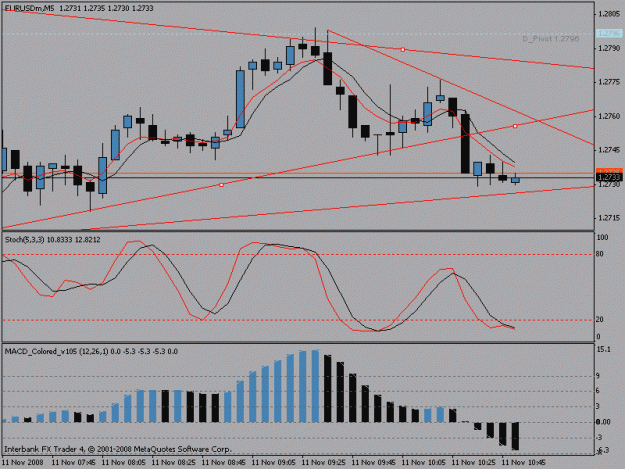Click the Stochastic 20 level label
This screenshot has width=625, height=469.
(x=600, y=320)
